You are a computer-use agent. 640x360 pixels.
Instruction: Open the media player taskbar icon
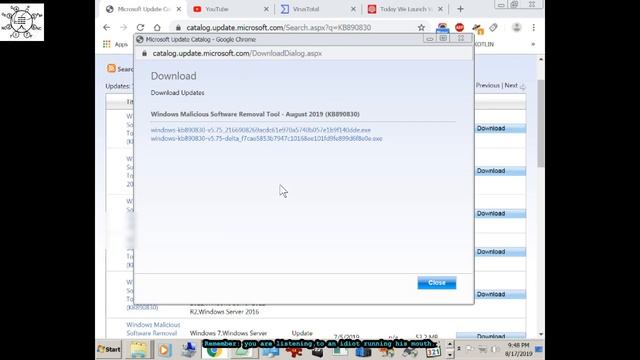point(165,350)
